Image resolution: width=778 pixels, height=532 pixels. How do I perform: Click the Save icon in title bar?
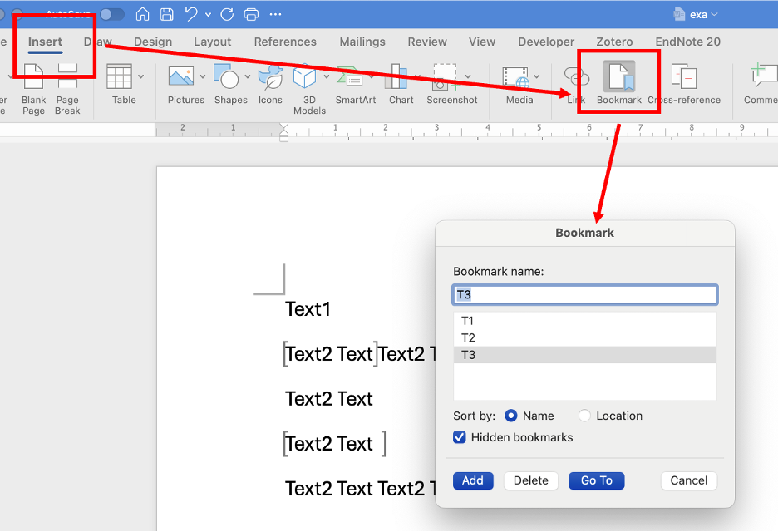167,14
